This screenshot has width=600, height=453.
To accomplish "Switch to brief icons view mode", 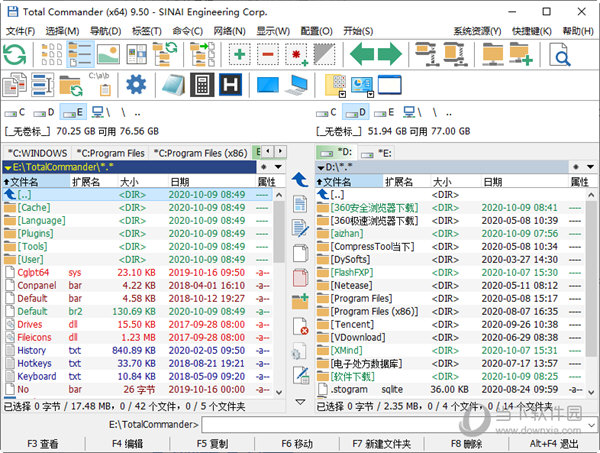I will pyautogui.click(x=52, y=54).
